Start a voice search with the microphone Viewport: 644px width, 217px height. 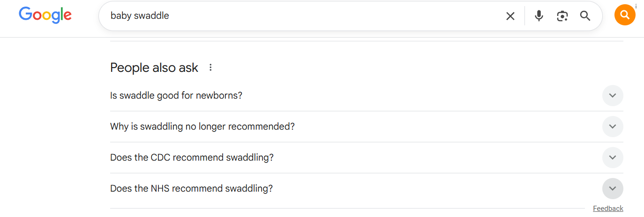click(x=539, y=16)
